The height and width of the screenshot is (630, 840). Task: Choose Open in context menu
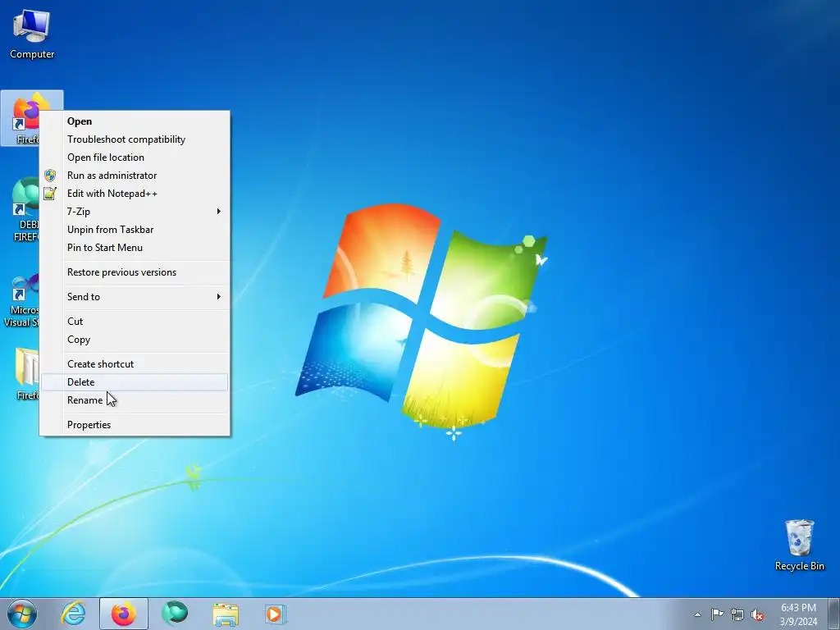[x=135, y=121]
